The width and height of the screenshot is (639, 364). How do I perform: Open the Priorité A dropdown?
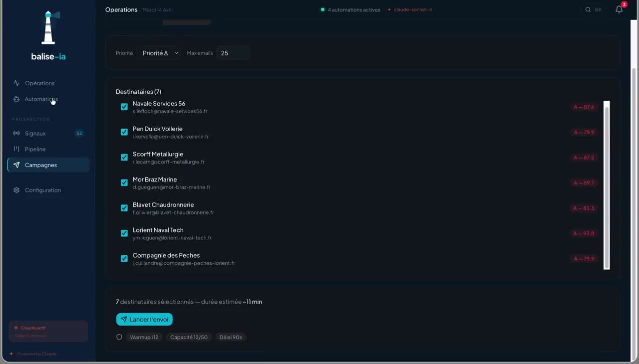160,53
